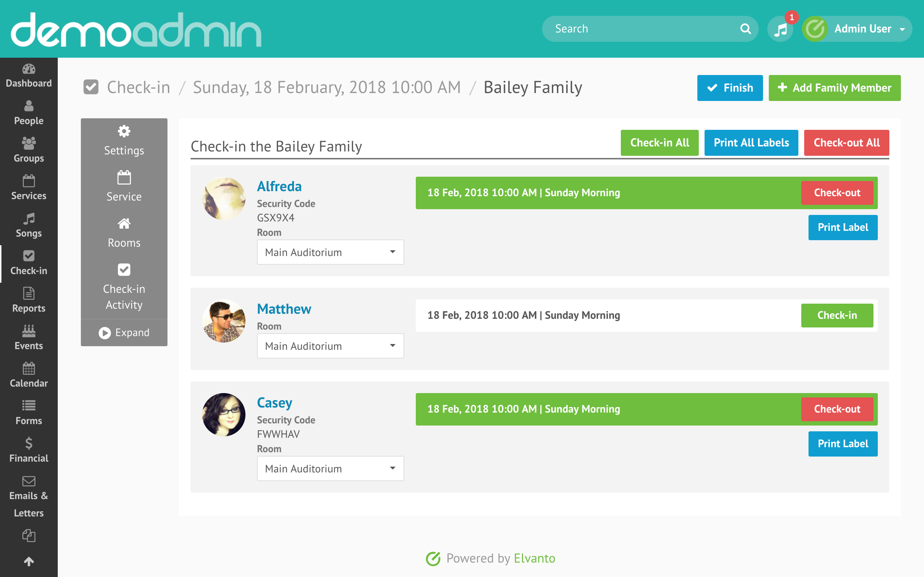Select the People sidebar icon
The width and height of the screenshot is (924, 577).
point(29,113)
